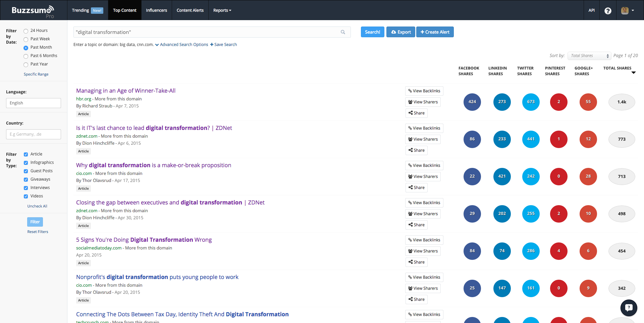
Task: Click LinkedIn shares 421 circle
Action: point(502,176)
